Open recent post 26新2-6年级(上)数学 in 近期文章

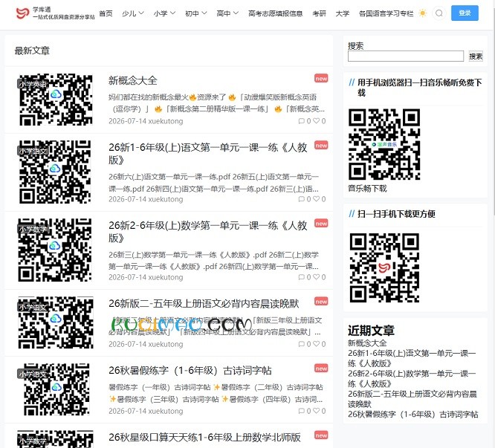pyautogui.click(x=412, y=379)
